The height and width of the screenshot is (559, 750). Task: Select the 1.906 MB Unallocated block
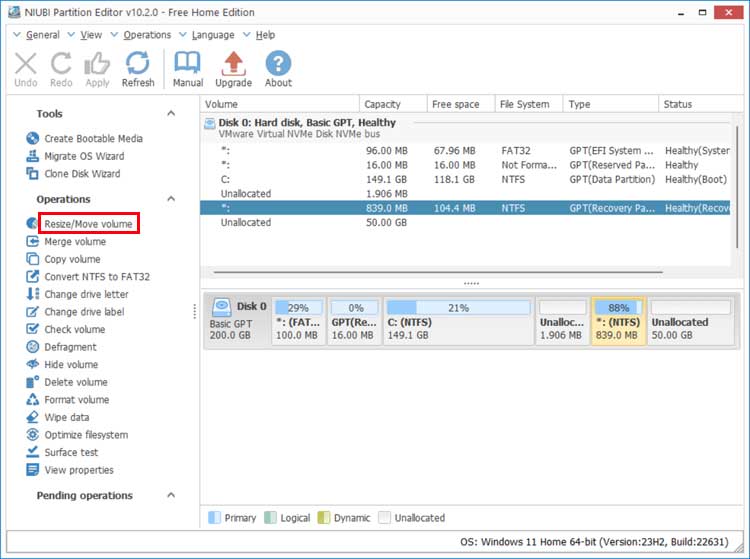pyautogui.click(x=562, y=320)
